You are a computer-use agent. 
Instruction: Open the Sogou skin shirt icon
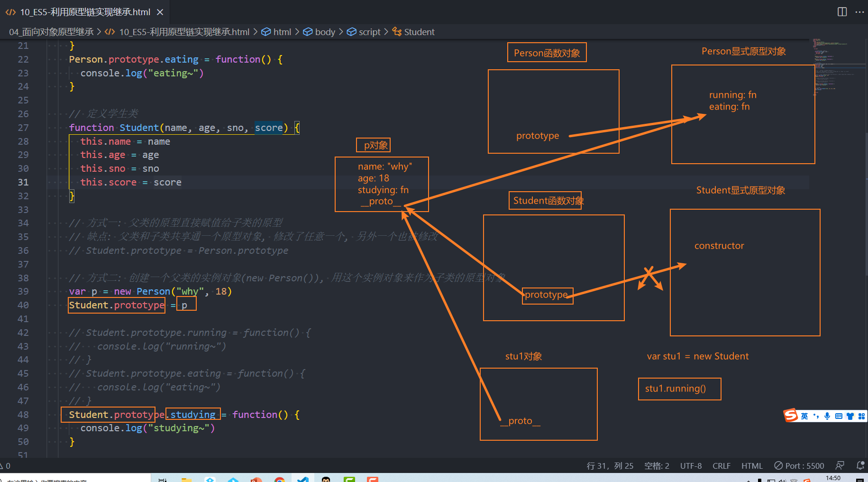850,416
